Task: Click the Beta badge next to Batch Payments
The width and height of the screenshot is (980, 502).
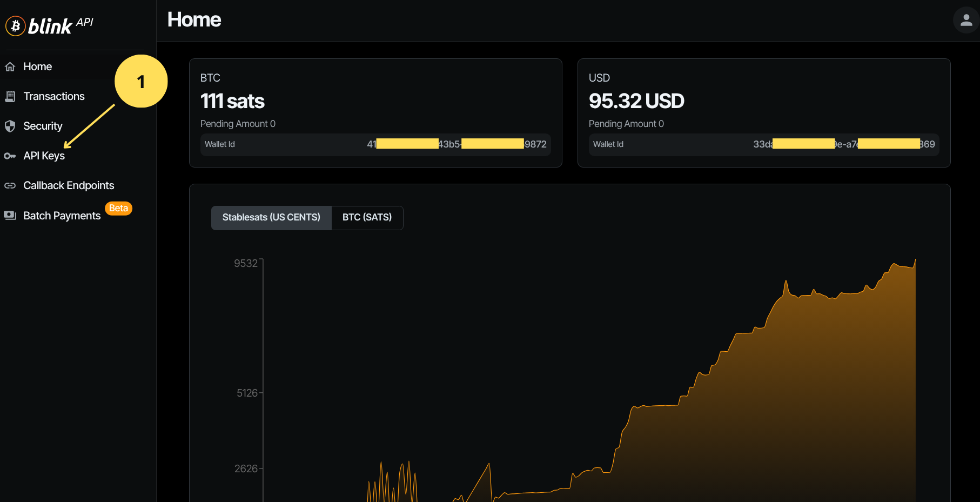Action: click(x=118, y=208)
